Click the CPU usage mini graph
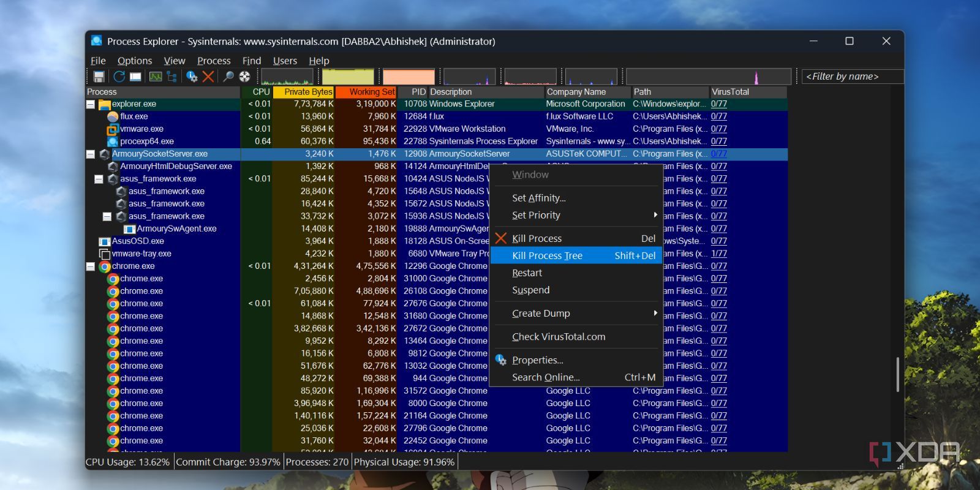Viewport: 980px width, 490px height. pos(287,77)
